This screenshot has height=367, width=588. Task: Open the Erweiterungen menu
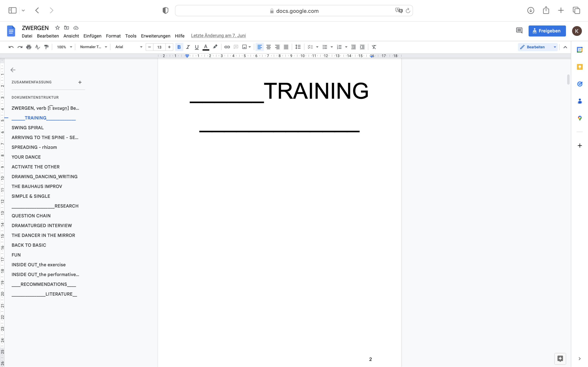[x=156, y=36]
